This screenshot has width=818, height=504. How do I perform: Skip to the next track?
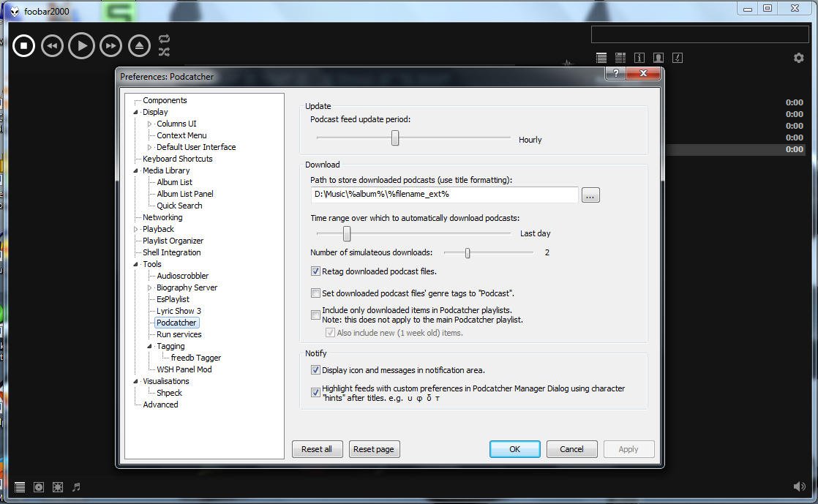[x=110, y=46]
